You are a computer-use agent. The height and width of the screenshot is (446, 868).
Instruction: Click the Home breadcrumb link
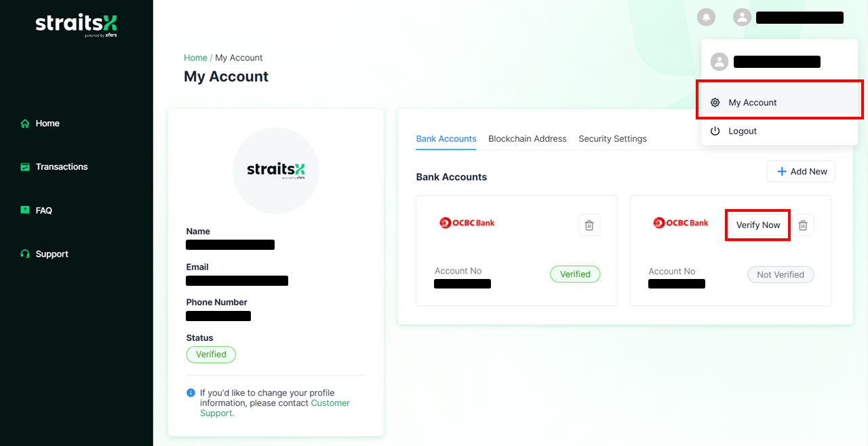pyautogui.click(x=195, y=58)
